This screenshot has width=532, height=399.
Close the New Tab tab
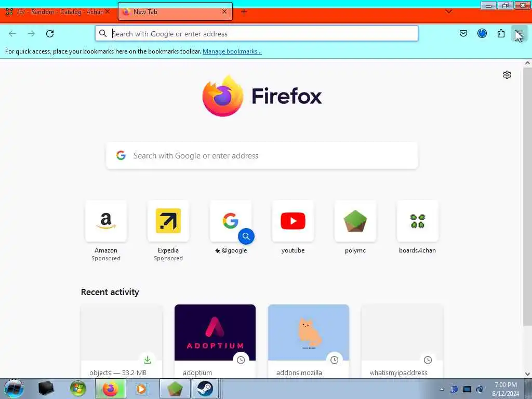224,11
